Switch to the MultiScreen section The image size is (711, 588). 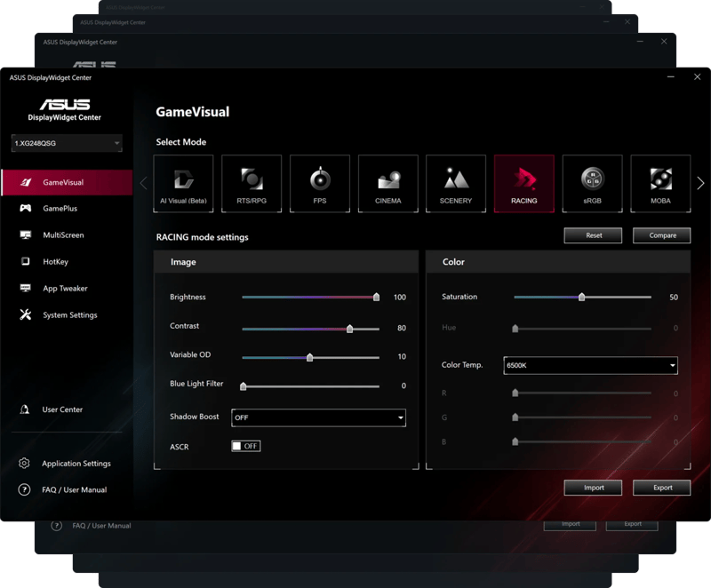(63, 235)
